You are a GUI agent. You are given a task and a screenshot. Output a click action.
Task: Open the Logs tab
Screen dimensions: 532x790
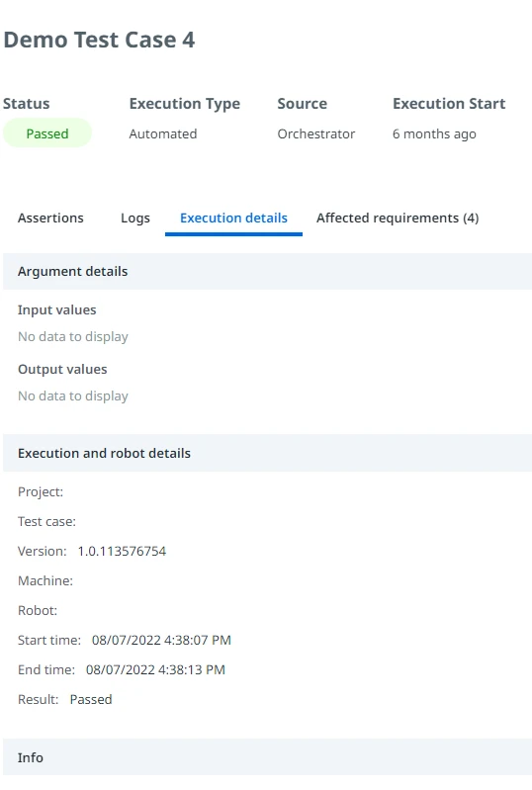pos(135,219)
